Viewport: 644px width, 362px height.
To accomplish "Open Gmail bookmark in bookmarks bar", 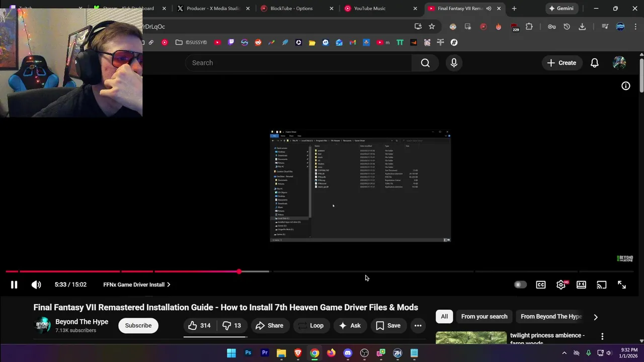I will point(353,42).
